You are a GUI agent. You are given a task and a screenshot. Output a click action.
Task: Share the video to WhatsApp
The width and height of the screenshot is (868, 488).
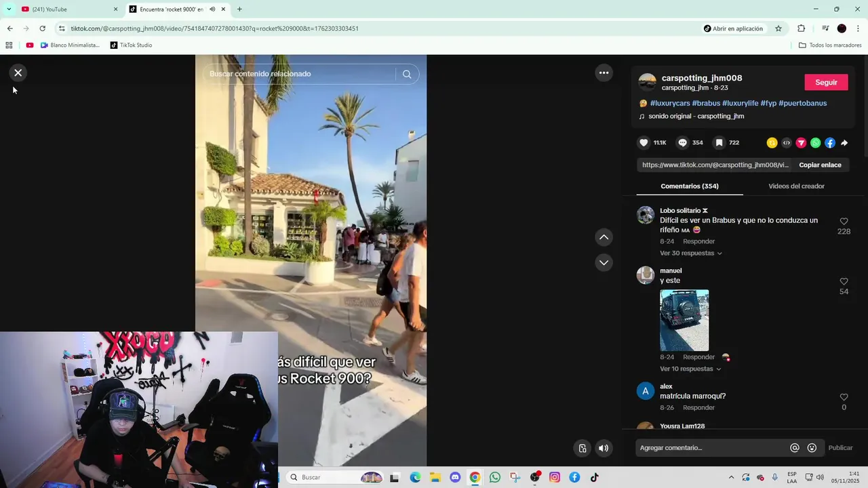click(815, 143)
